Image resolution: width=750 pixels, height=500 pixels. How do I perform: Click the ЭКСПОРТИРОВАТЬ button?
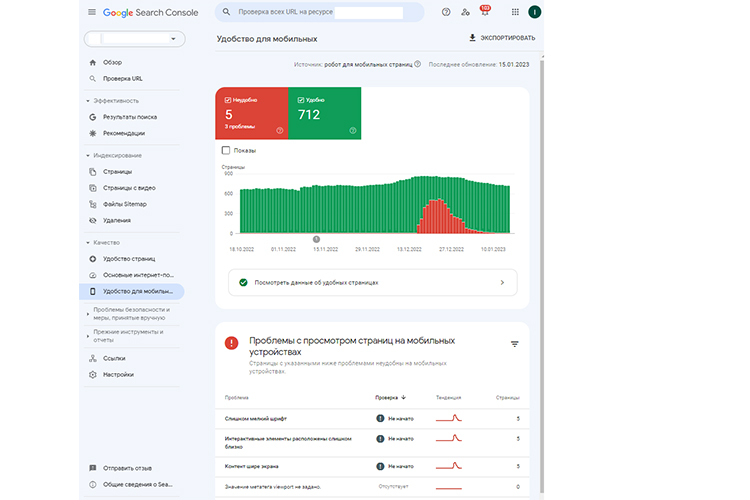pos(502,38)
